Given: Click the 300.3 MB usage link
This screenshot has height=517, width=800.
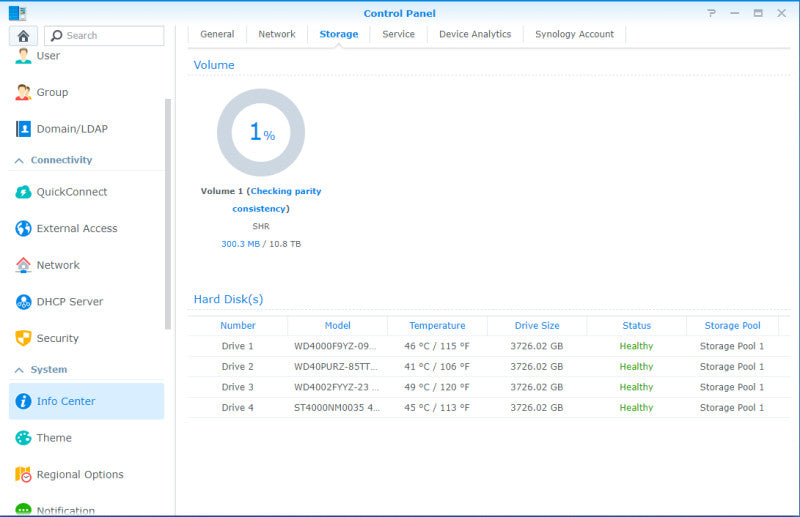Looking at the screenshot, I should [240, 244].
